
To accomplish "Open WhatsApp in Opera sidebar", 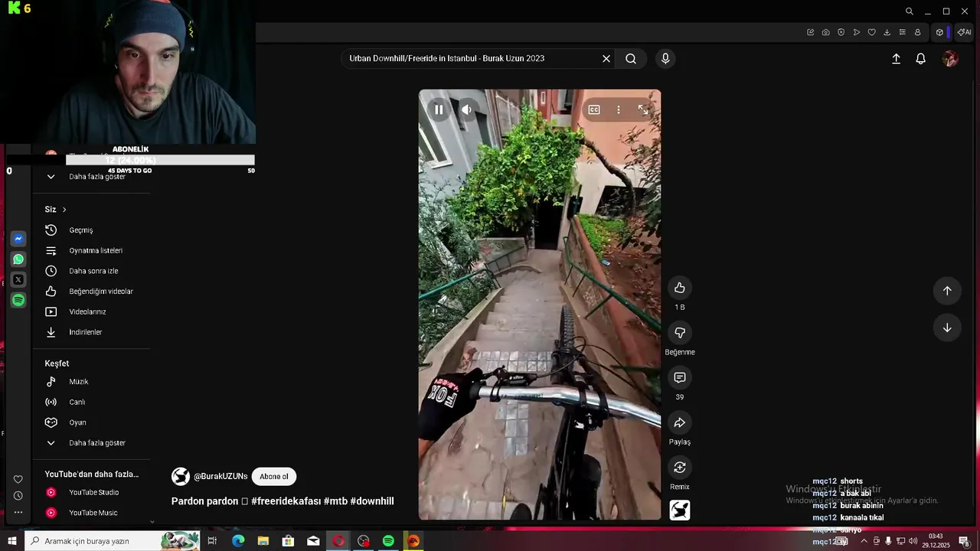I will point(18,259).
